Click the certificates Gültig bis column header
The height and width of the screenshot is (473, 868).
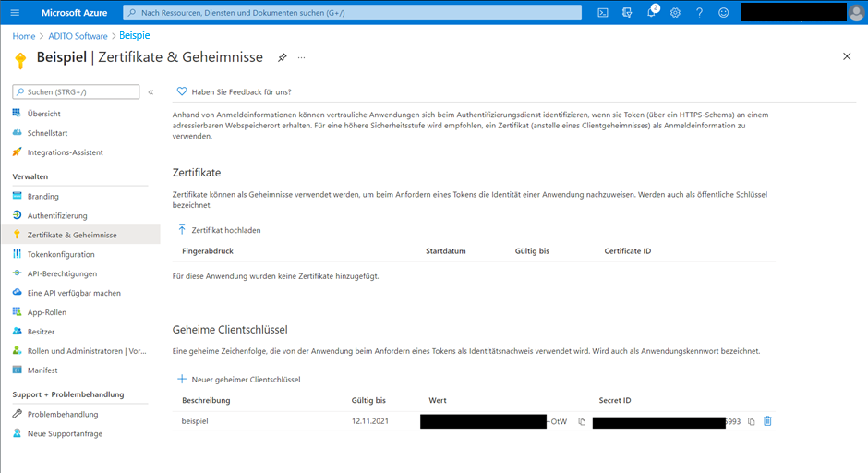point(532,251)
